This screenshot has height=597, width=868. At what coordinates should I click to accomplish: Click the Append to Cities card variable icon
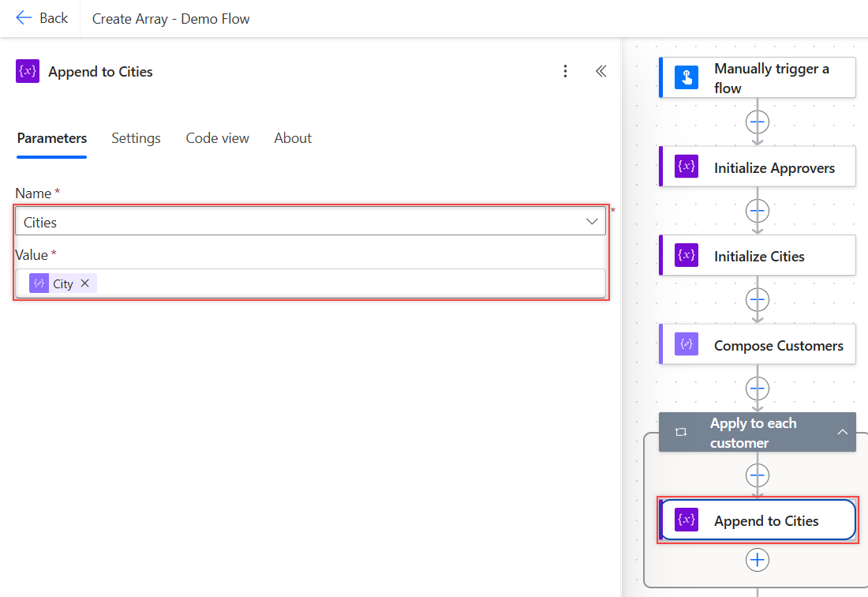pos(687,520)
